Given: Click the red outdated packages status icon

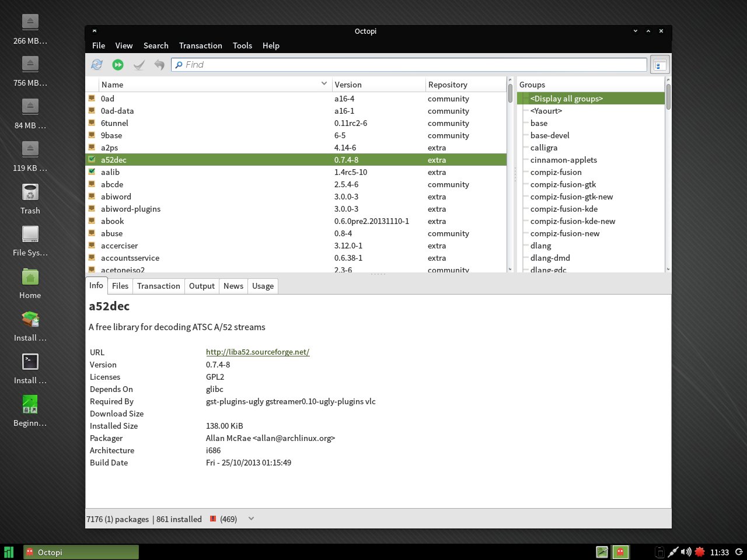Looking at the screenshot, I should [213, 519].
